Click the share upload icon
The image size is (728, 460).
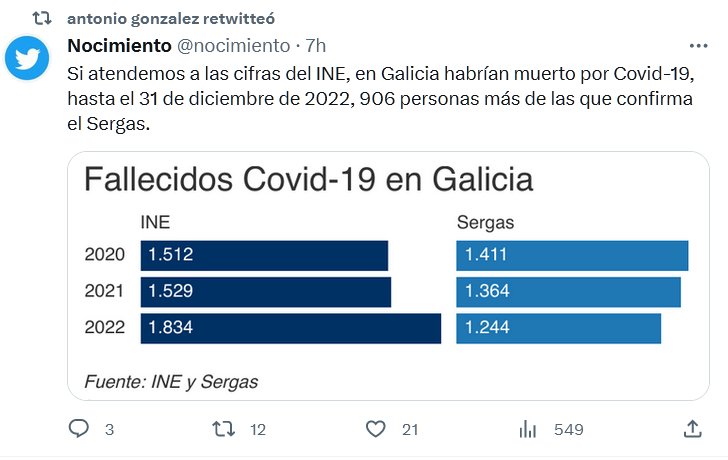[x=692, y=429]
